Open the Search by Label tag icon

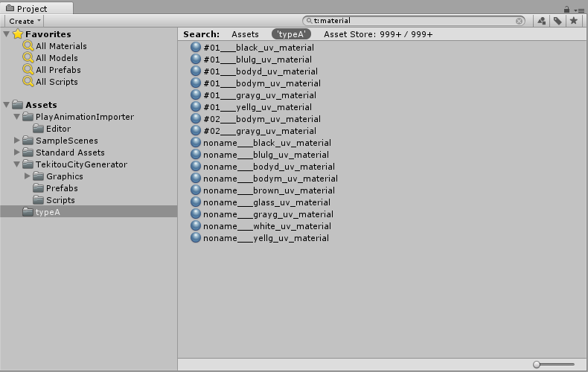click(x=557, y=21)
